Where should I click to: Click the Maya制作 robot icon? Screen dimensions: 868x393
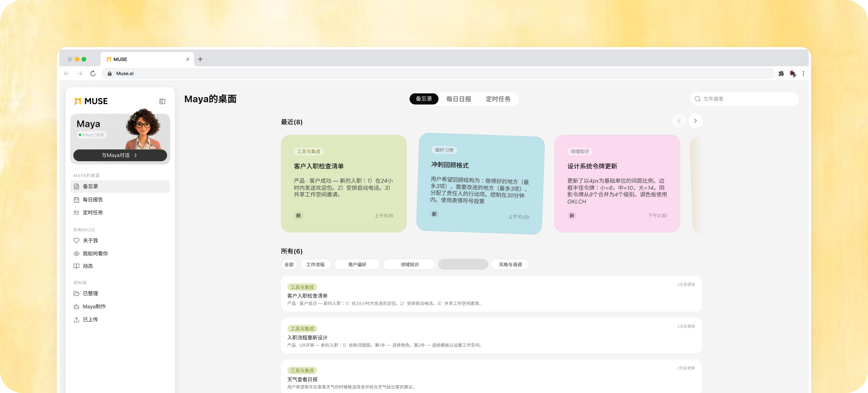76,307
